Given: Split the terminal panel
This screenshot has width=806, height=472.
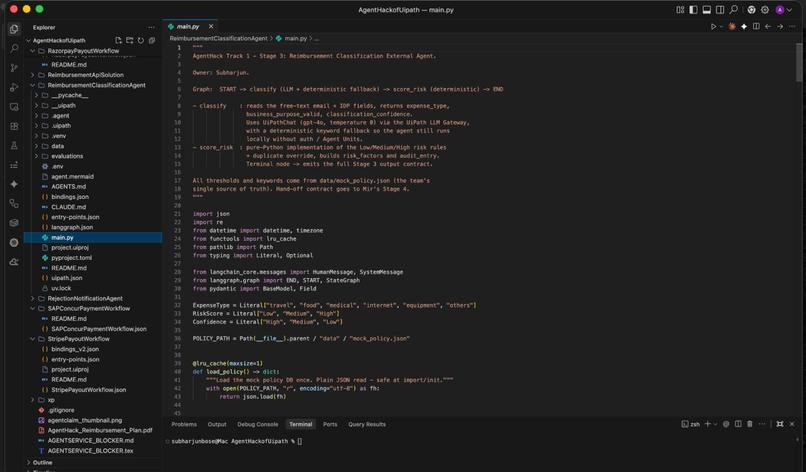Looking at the screenshot, I should (738, 424).
